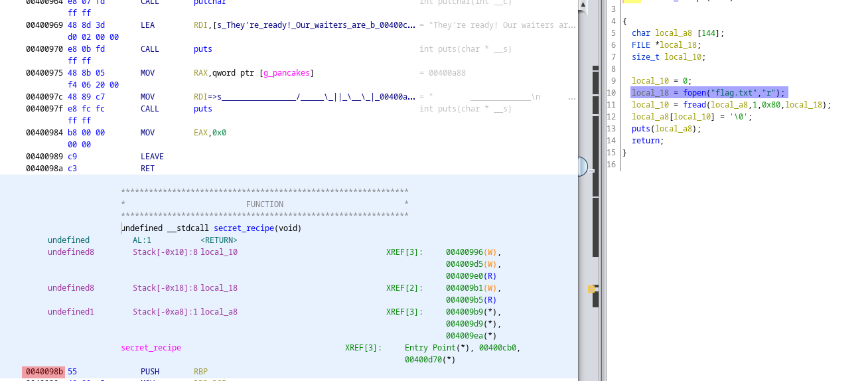The width and height of the screenshot is (868, 381).
Task: Select the RET instruction at 0040098a
Action: click(x=147, y=169)
